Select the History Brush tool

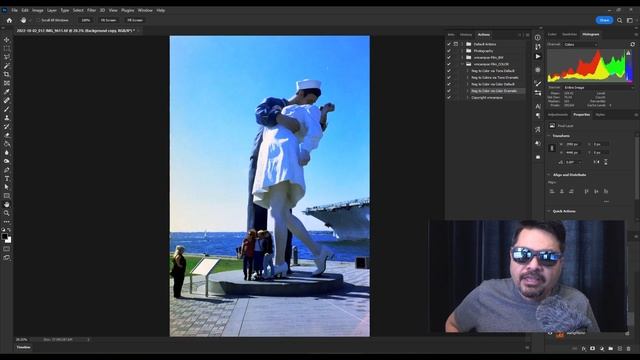7,126
